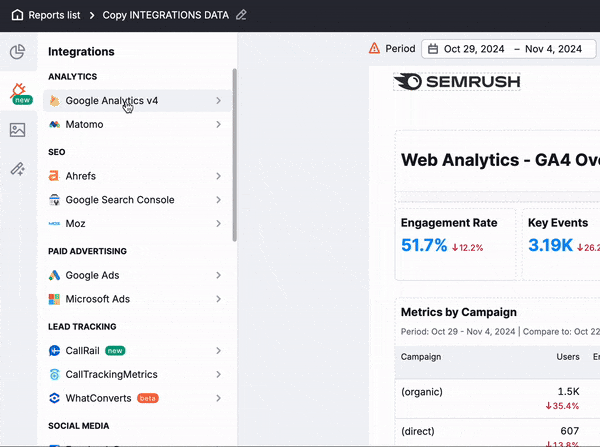The image size is (600, 447).
Task: Click the Semrush logo in report
Action: (x=457, y=82)
